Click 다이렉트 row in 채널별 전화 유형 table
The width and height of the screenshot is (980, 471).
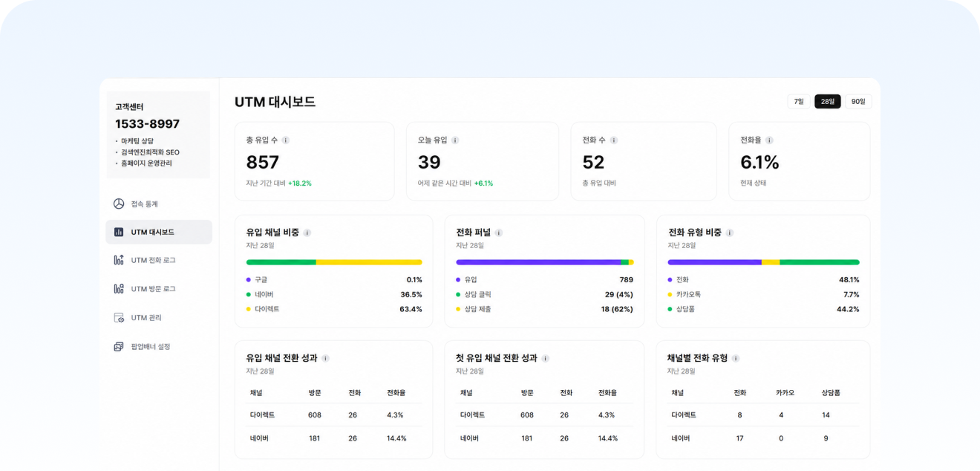click(763, 415)
